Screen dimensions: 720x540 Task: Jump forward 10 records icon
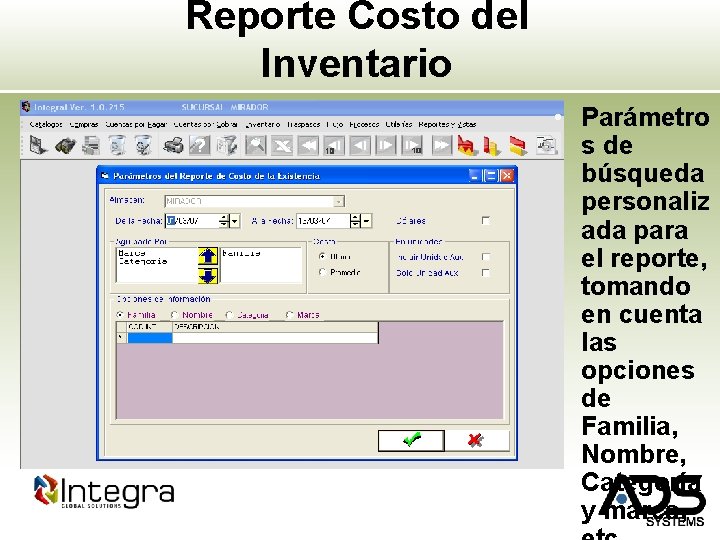(x=412, y=146)
